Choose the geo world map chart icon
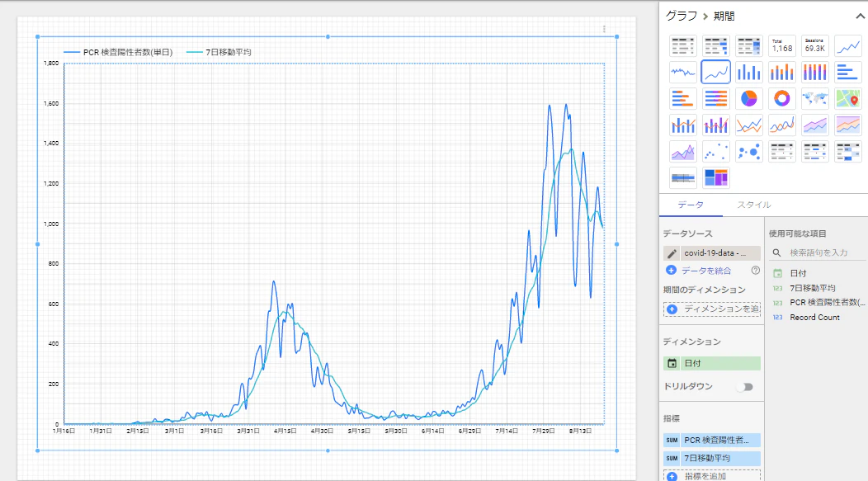 [815, 98]
